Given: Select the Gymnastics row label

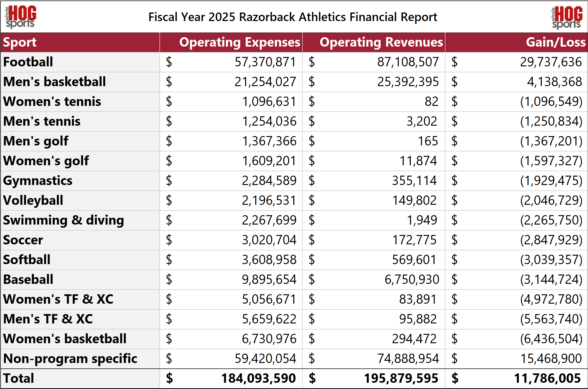Looking at the screenshot, I should 38,181.
